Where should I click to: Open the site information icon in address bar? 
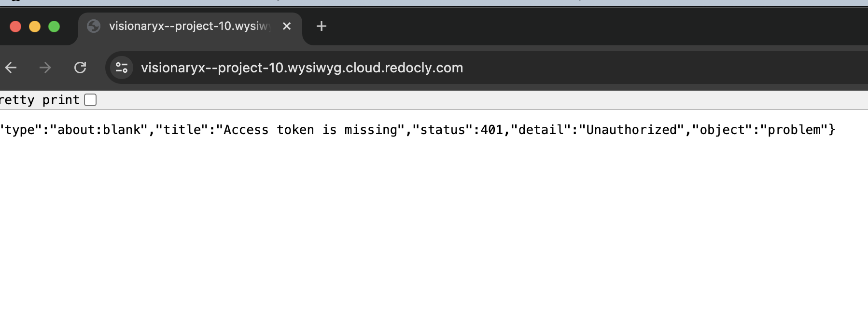[x=122, y=68]
